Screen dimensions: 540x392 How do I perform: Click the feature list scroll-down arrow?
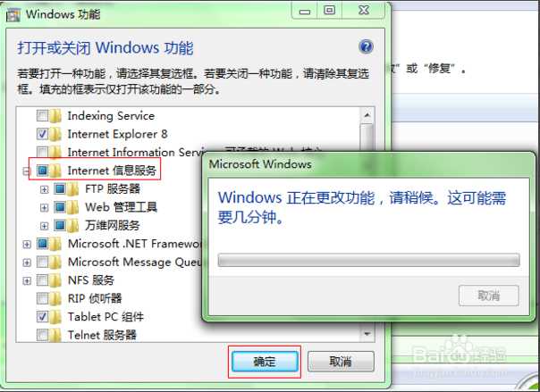(367, 334)
